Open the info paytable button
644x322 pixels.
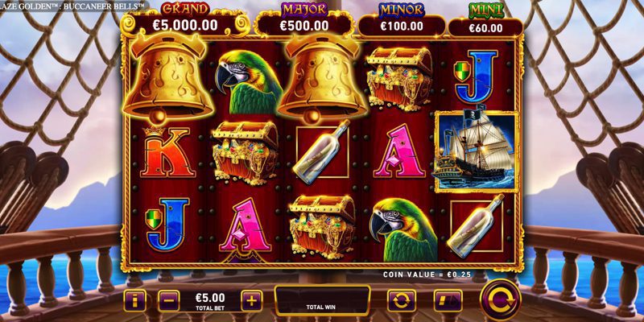coord(134,301)
